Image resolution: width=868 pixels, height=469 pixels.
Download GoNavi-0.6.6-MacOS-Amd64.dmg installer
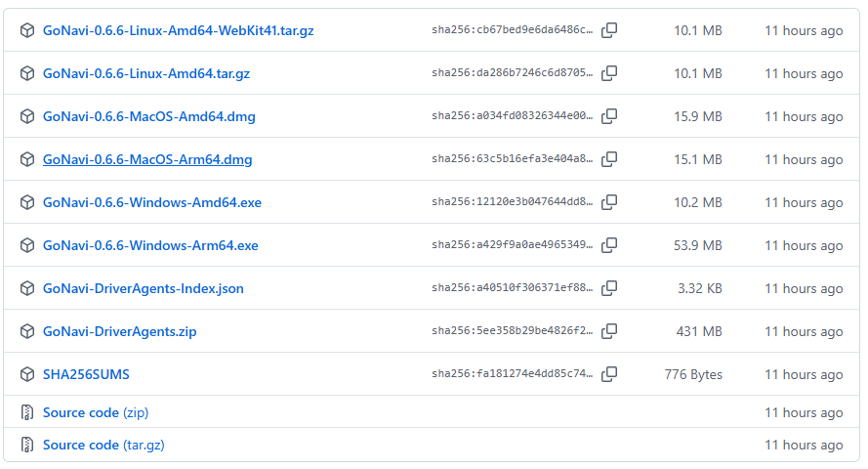(148, 116)
